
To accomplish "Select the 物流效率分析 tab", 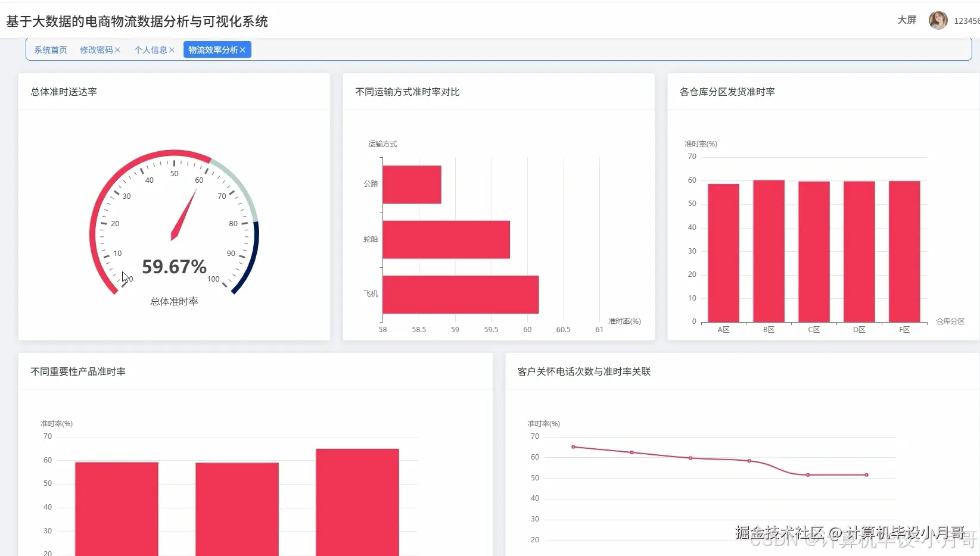I will tap(213, 50).
